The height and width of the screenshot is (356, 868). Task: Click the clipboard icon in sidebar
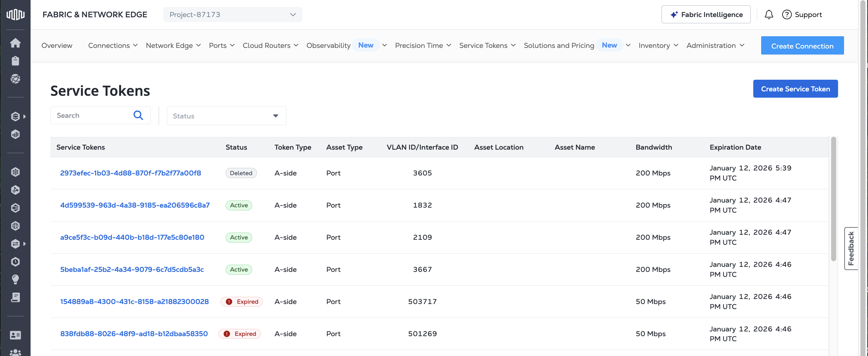15,61
